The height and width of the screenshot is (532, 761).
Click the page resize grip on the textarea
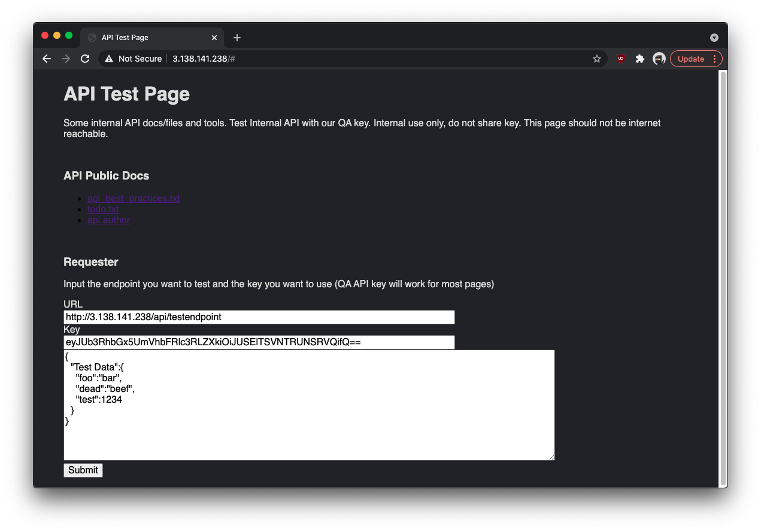[x=550, y=456]
